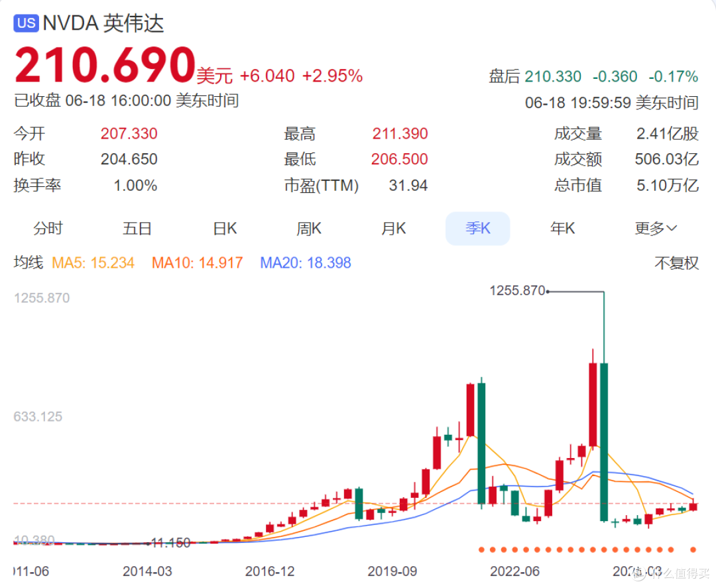Click the 最高 value 211.390

point(400,133)
